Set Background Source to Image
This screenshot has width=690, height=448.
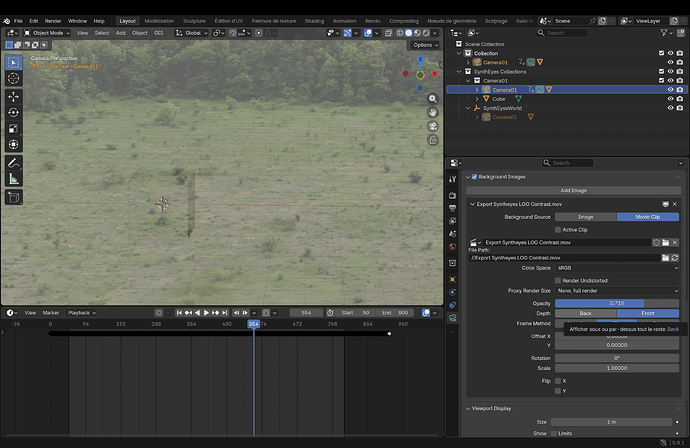586,217
